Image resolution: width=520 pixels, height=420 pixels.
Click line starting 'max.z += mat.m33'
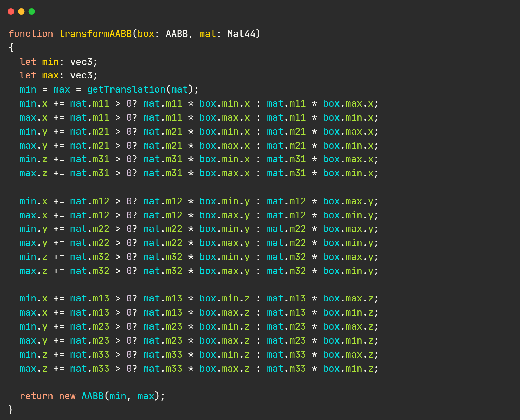(199, 369)
